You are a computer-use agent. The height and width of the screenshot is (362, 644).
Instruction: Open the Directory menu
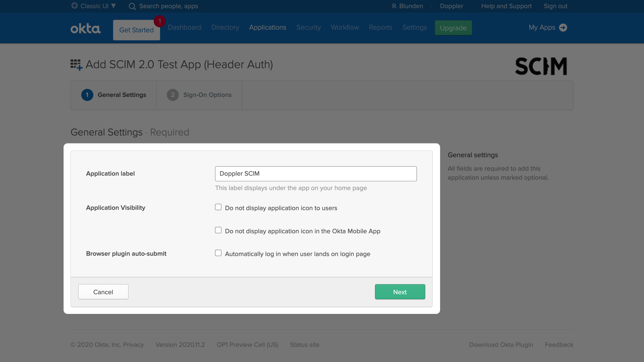click(x=225, y=27)
